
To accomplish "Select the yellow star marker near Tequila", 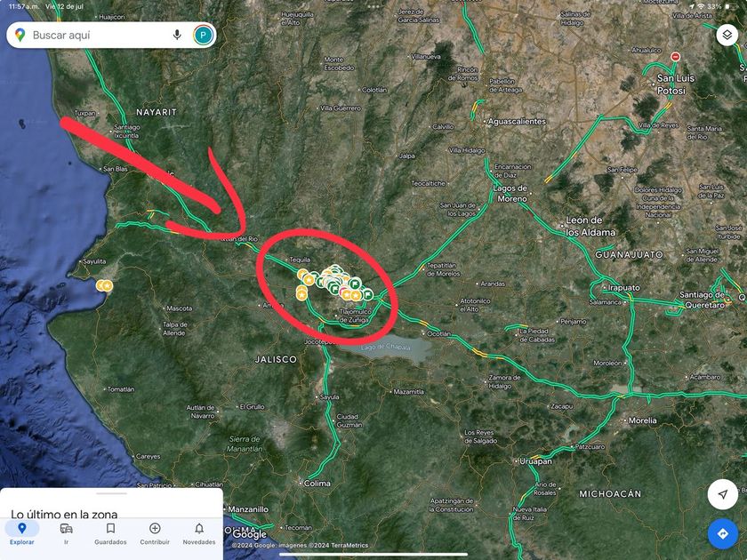I will 309,279.
